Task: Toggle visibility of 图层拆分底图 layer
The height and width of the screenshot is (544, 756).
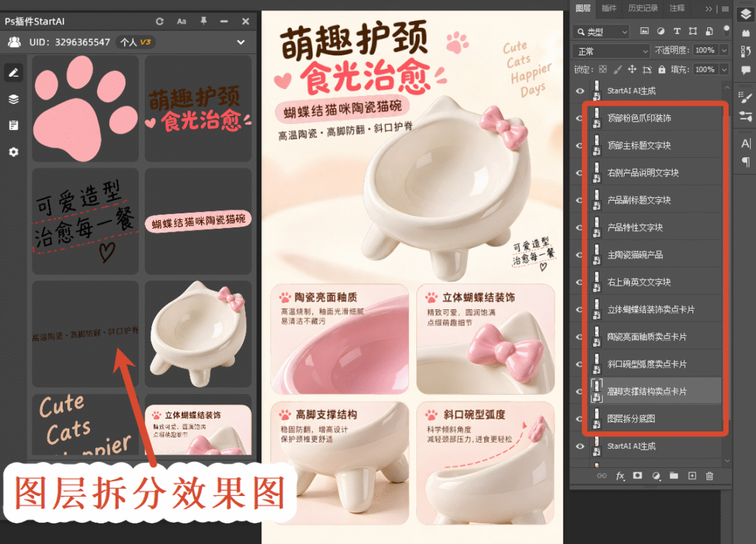Action: (580, 419)
